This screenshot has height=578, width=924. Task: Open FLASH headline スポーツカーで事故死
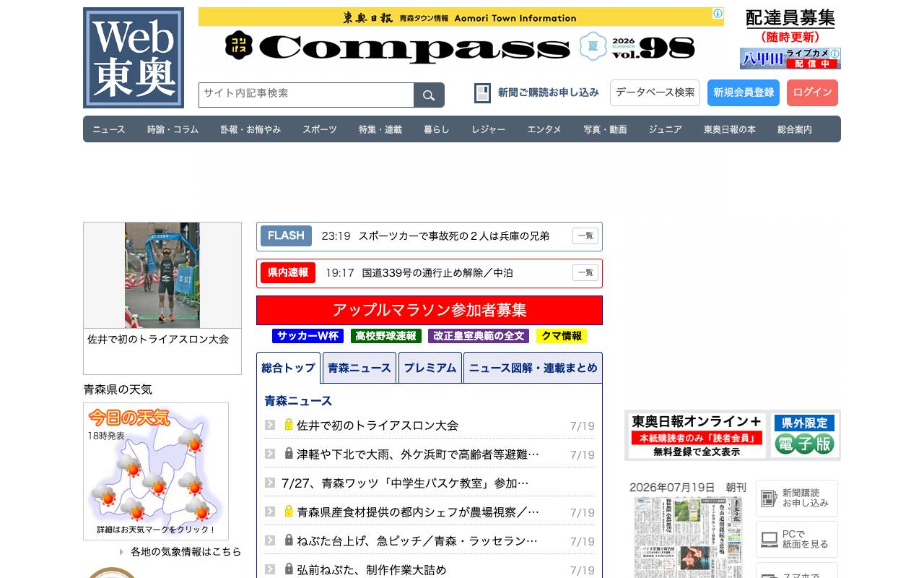pyautogui.click(x=454, y=236)
